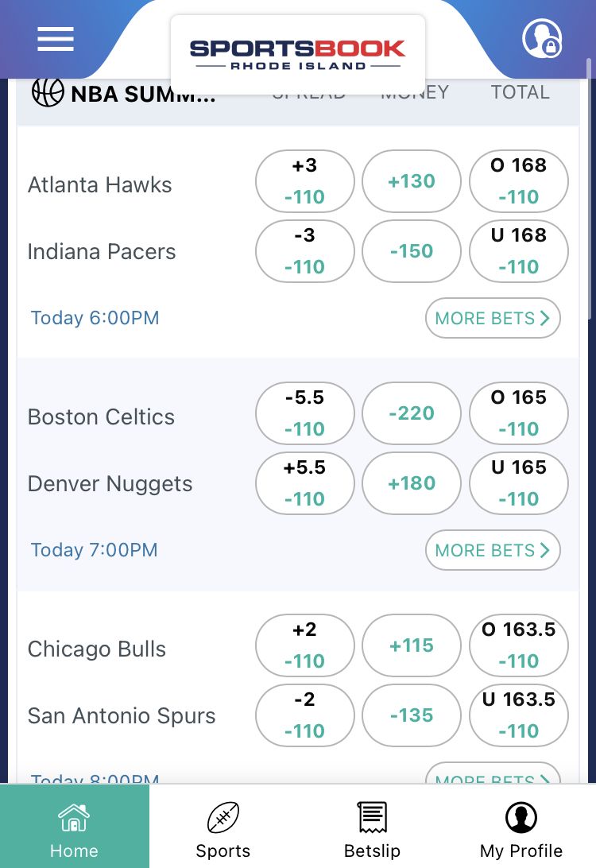
Task: Select Over 165 total for Celtics game
Action: (519, 413)
